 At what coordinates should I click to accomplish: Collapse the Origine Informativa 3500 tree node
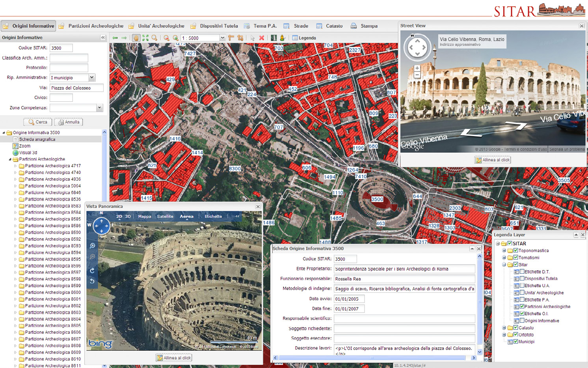tap(4, 133)
